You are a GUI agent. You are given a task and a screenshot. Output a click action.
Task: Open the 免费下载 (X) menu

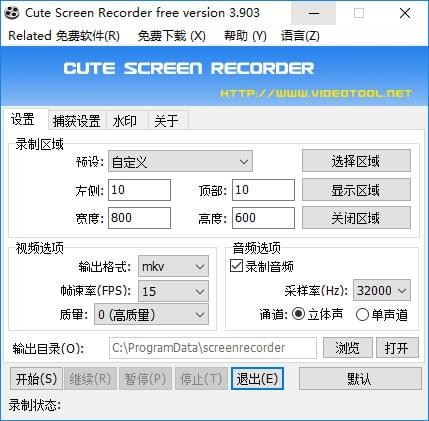(x=172, y=36)
